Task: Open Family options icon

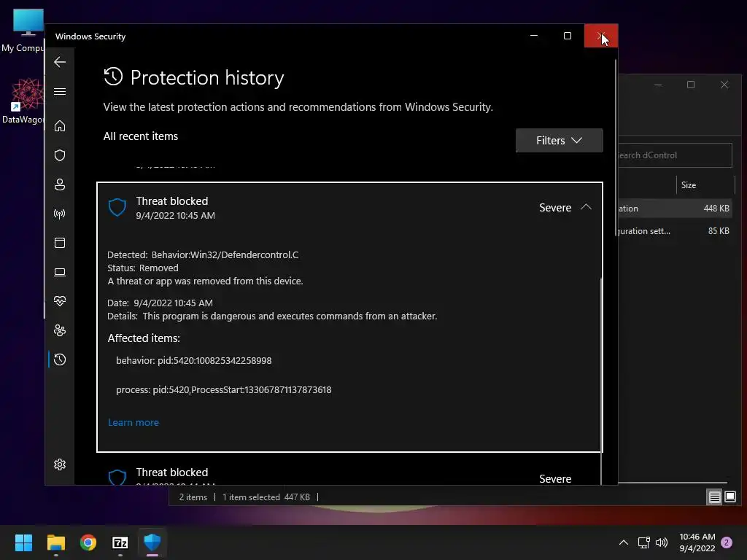Action: (x=60, y=330)
